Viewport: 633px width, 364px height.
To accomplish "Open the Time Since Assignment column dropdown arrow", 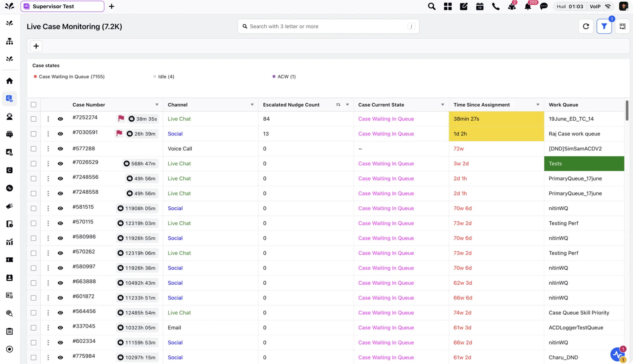I will (x=538, y=105).
